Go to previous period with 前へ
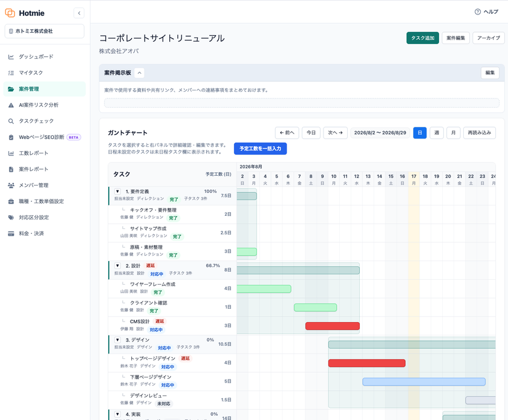Viewport: 508px width, 420px height. (x=287, y=133)
